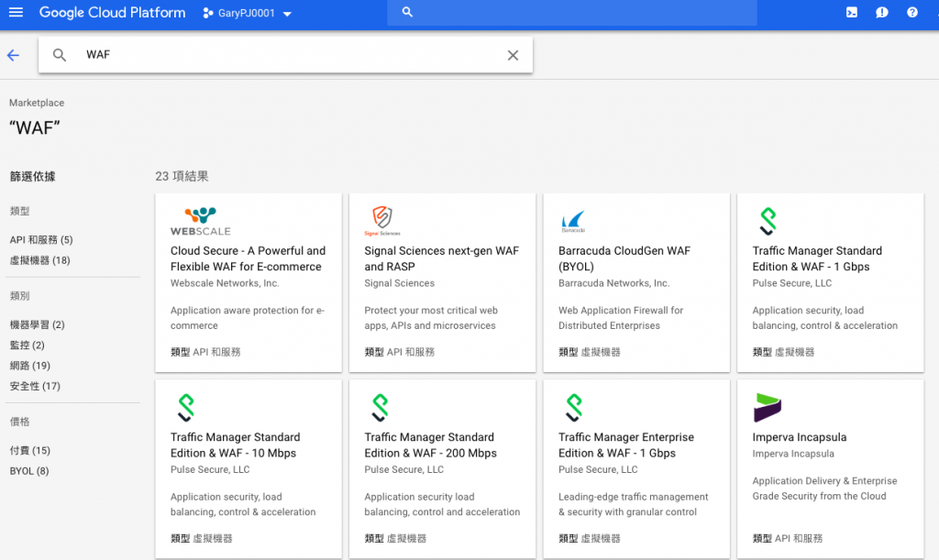The width and height of the screenshot is (939, 560).
Task: Activate Cloud Shell terminal icon
Action: click(852, 13)
